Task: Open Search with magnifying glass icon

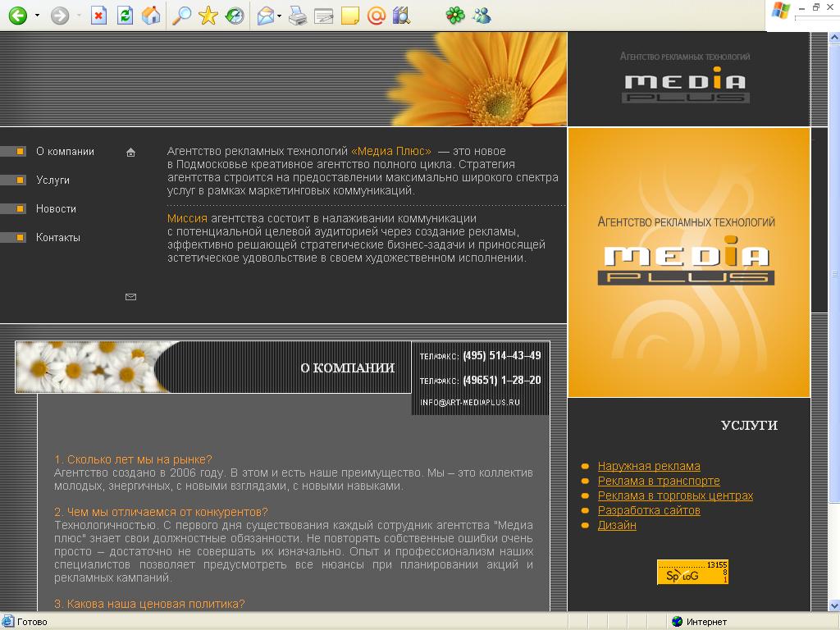Action: (181, 16)
